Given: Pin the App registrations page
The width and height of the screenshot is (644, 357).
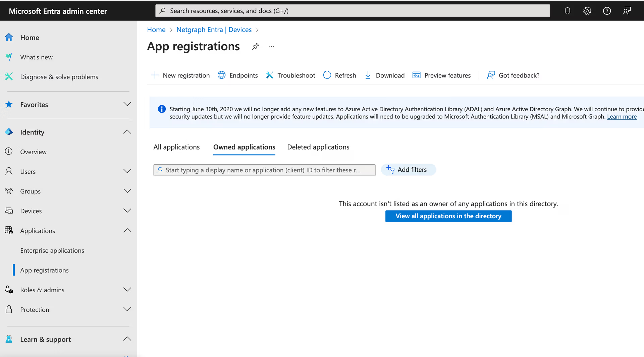Looking at the screenshot, I should coord(256,46).
